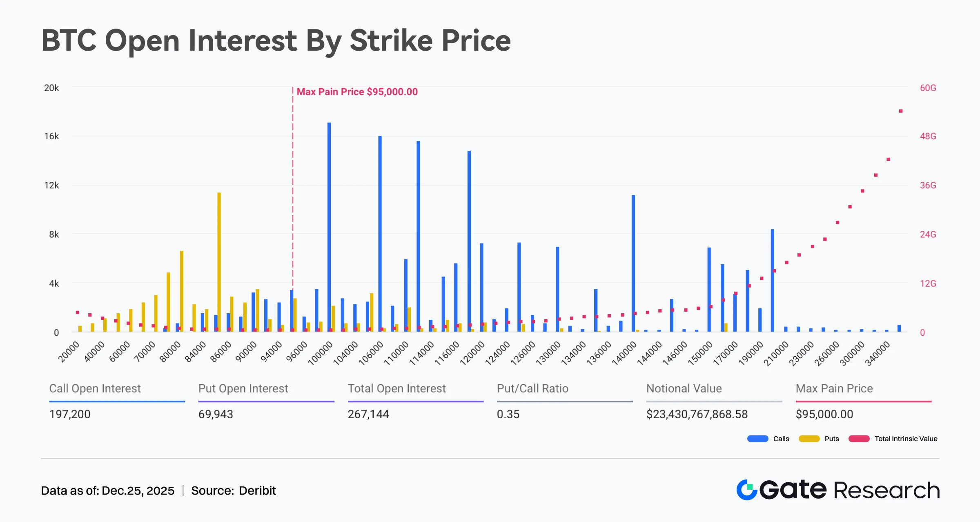Toggle Total Intrinsic Value legend pill
The height and width of the screenshot is (522, 980).
tap(859, 439)
